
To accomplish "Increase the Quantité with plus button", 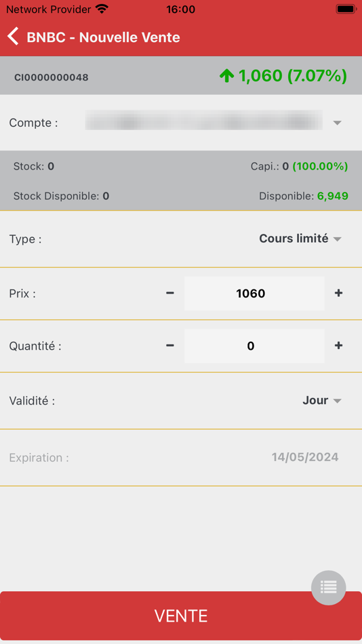I will [338, 346].
